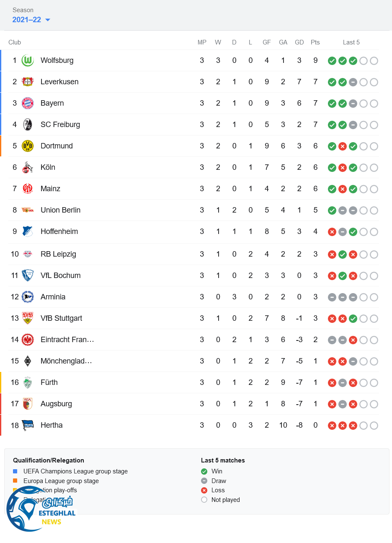
Task: Click the Dortmund BVB logo
Action: point(28,146)
